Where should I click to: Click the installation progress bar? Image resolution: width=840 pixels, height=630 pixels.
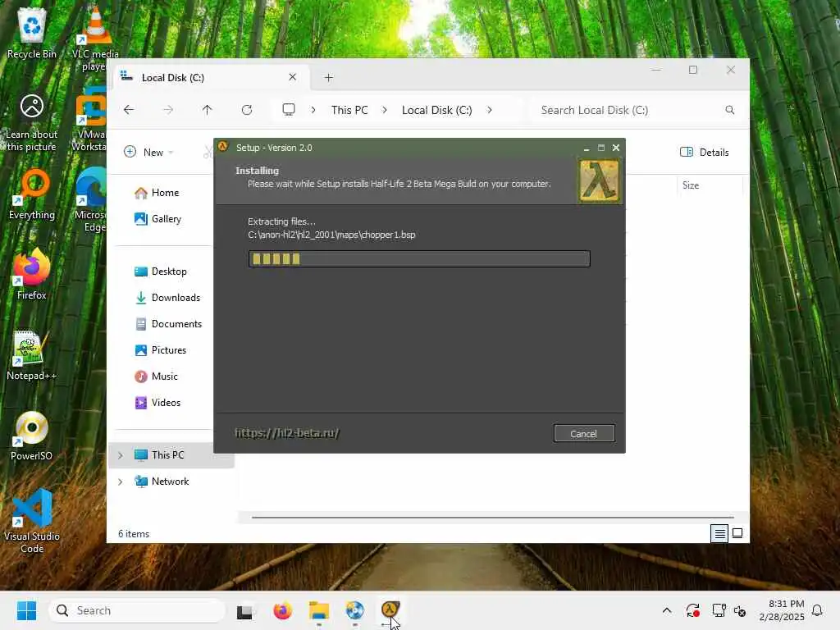tap(419, 258)
